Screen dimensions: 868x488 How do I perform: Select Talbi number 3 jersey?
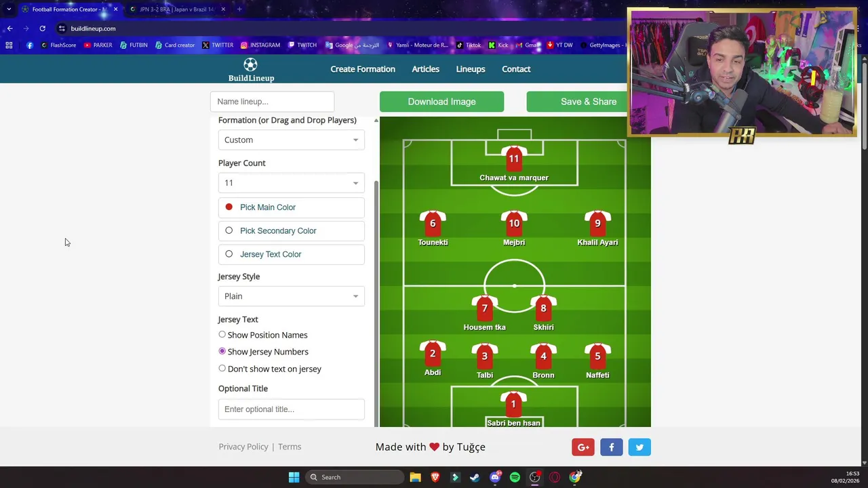coord(484,355)
